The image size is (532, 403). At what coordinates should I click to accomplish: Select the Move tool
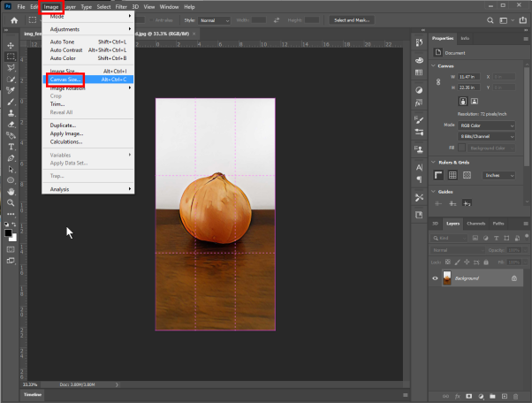point(11,45)
